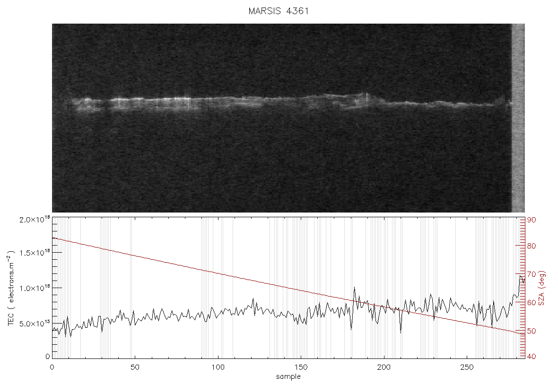Click the MARSIS 4361 plot title

point(279,11)
